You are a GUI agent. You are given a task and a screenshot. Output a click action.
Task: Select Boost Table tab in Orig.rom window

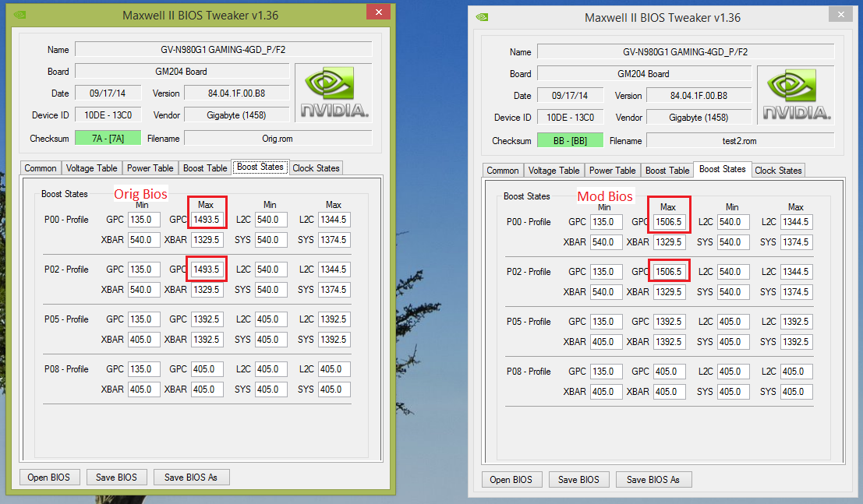[x=205, y=168]
